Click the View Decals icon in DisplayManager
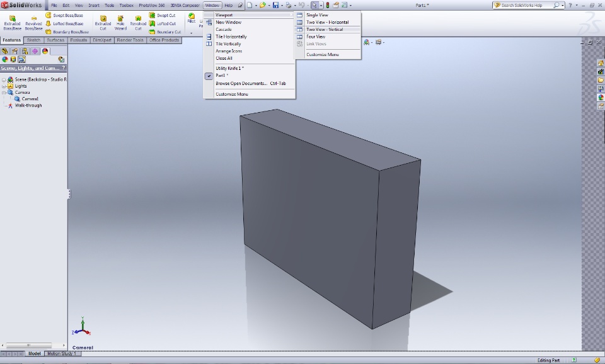 point(13,59)
